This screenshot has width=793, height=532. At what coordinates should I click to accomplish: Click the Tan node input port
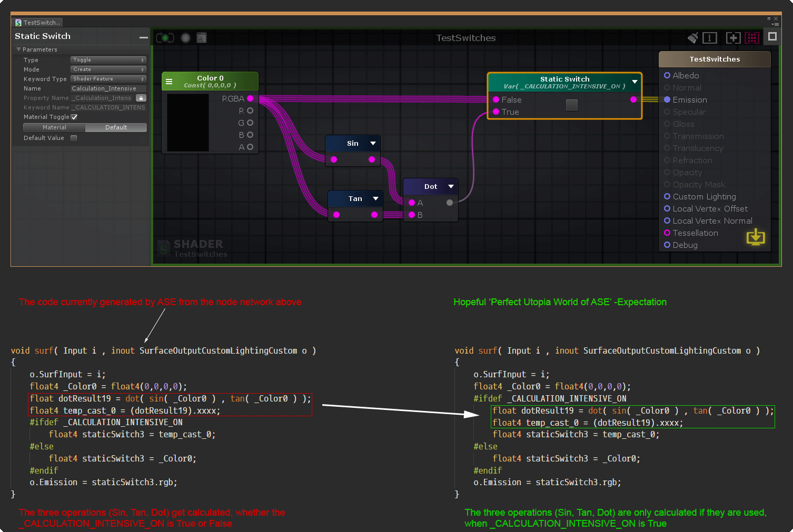click(336, 215)
